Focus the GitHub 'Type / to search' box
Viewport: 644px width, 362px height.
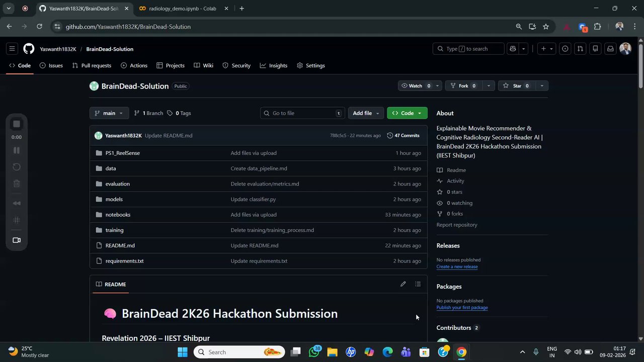(x=468, y=49)
